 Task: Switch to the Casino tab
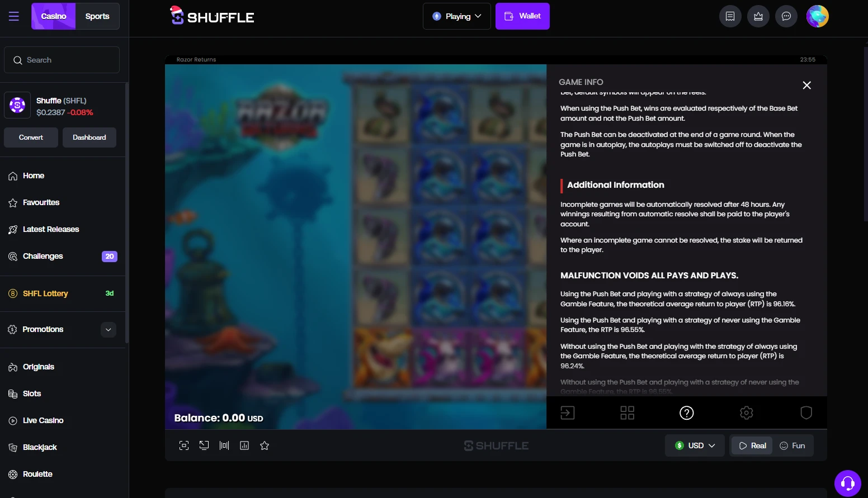click(x=54, y=16)
